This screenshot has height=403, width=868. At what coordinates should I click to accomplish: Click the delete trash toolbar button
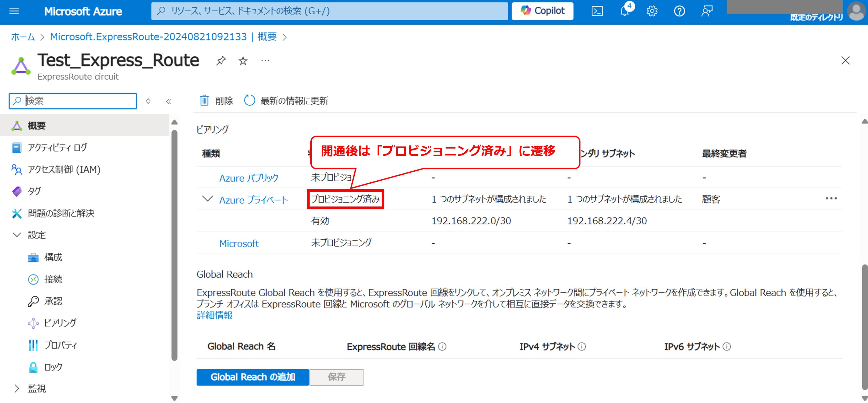(x=216, y=100)
